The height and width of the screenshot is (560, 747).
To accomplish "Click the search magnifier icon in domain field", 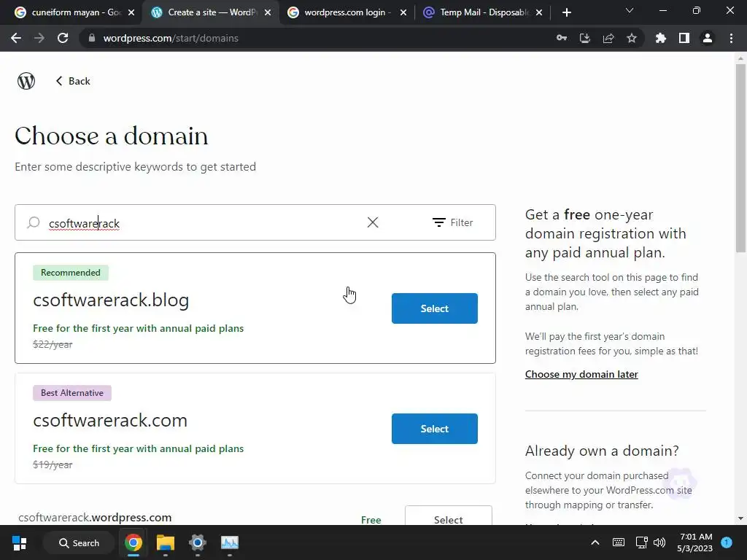I will coord(34,222).
